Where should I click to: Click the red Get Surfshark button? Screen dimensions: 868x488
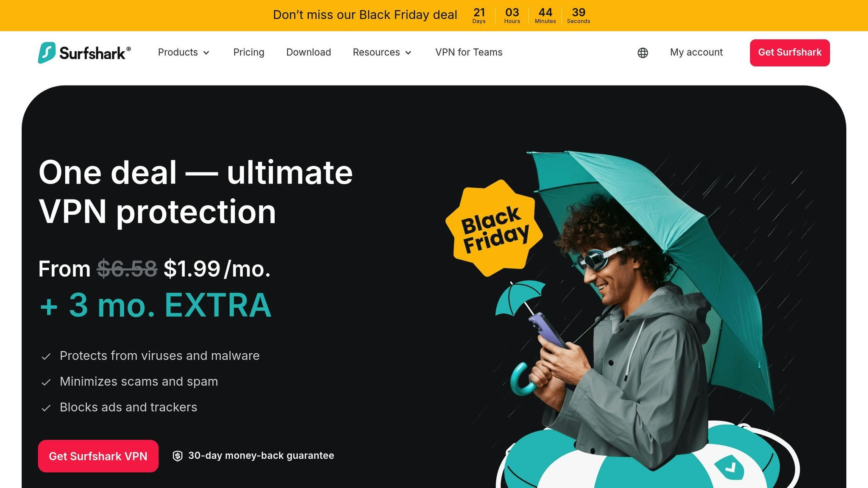[790, 53]
